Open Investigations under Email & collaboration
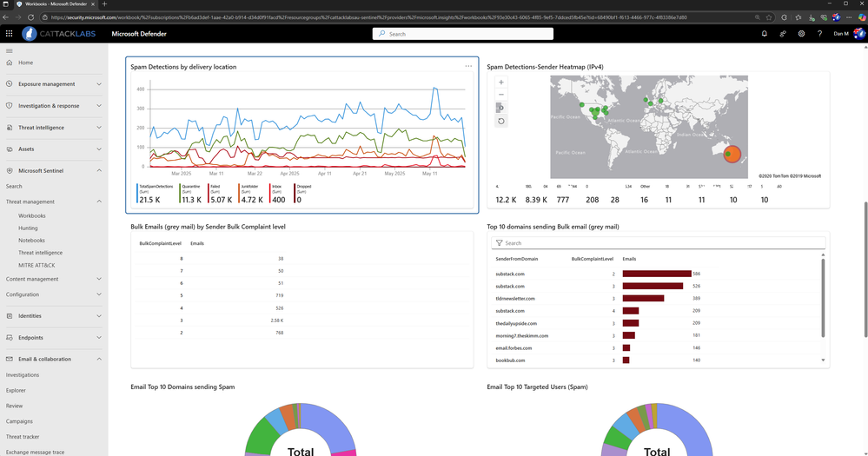Viewport: 868px width, 456px height. tap(23, 375)
